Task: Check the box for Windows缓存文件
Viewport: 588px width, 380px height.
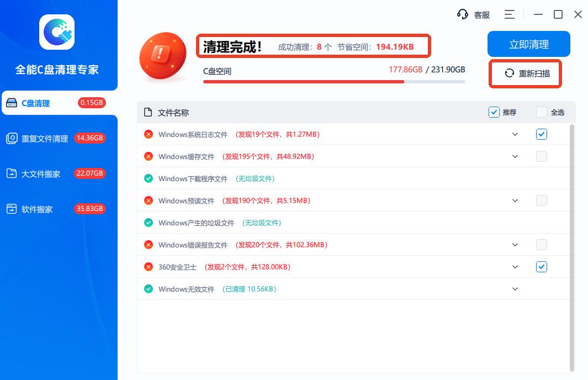Action: click(542, 156)
